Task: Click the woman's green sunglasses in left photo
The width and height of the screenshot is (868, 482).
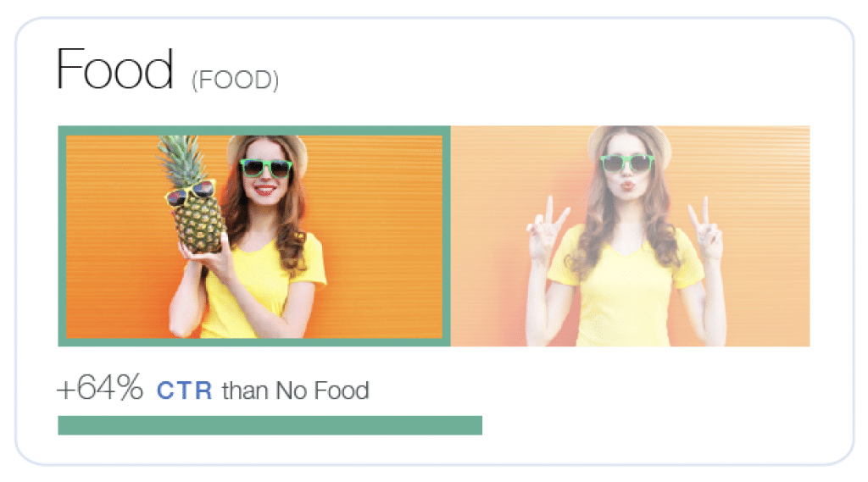Action: click(x=265, y=168)
